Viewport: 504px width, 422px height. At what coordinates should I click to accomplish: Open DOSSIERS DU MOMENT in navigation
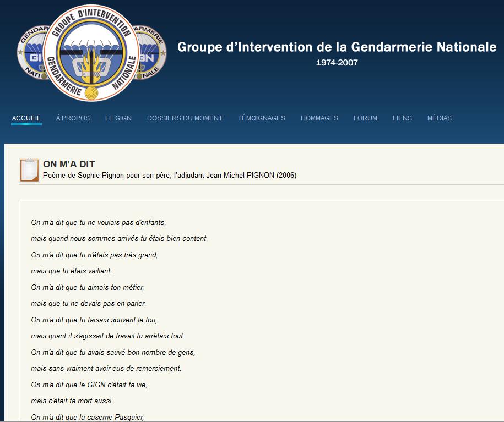185,118
